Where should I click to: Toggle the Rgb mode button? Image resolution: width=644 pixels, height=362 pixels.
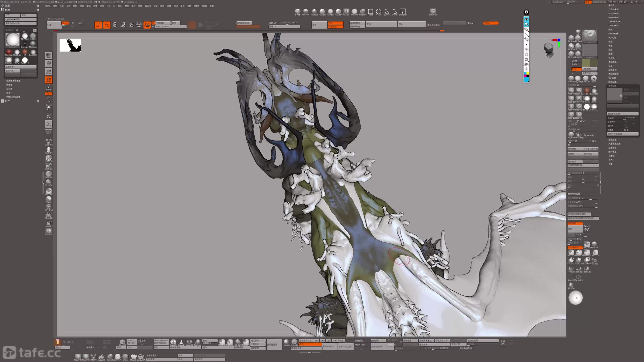(576, 69)
